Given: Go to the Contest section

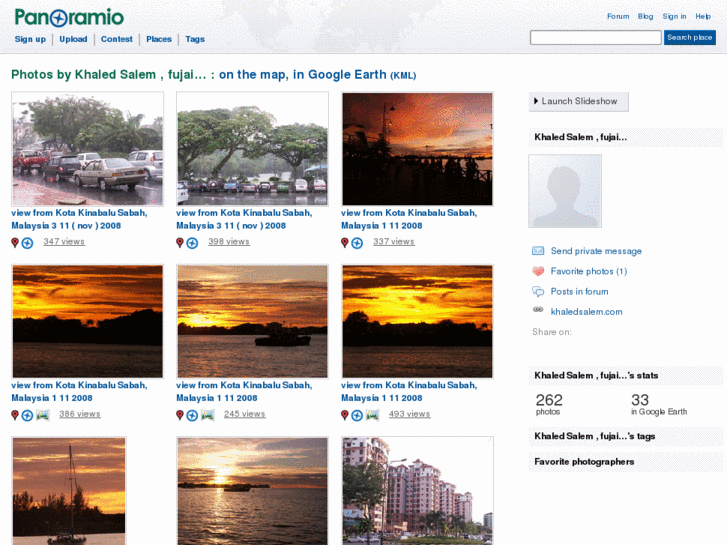Looking at the screenshot, I should click(x=117, y=39).
